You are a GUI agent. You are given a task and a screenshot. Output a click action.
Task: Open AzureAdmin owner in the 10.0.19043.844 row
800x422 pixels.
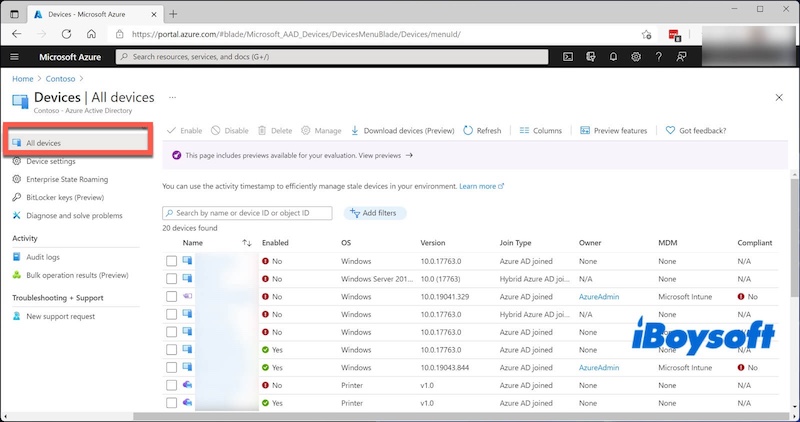coord(599,367)
